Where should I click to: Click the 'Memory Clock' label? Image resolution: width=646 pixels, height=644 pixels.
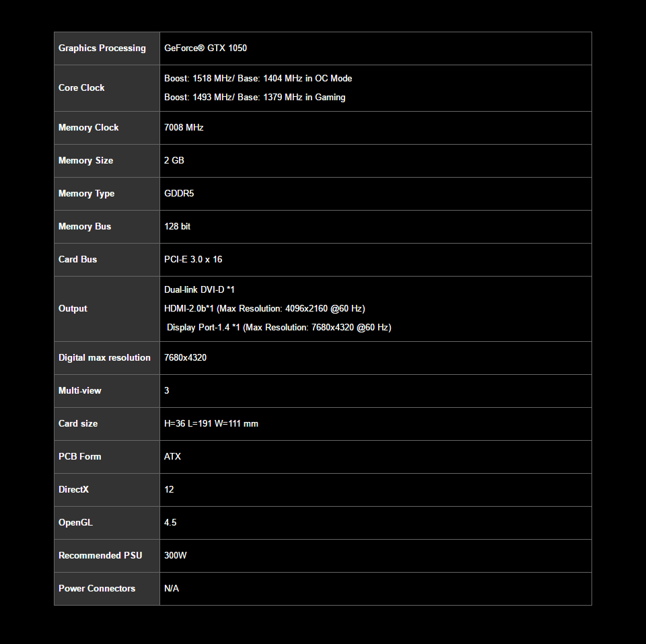click(x=88, y=128)
